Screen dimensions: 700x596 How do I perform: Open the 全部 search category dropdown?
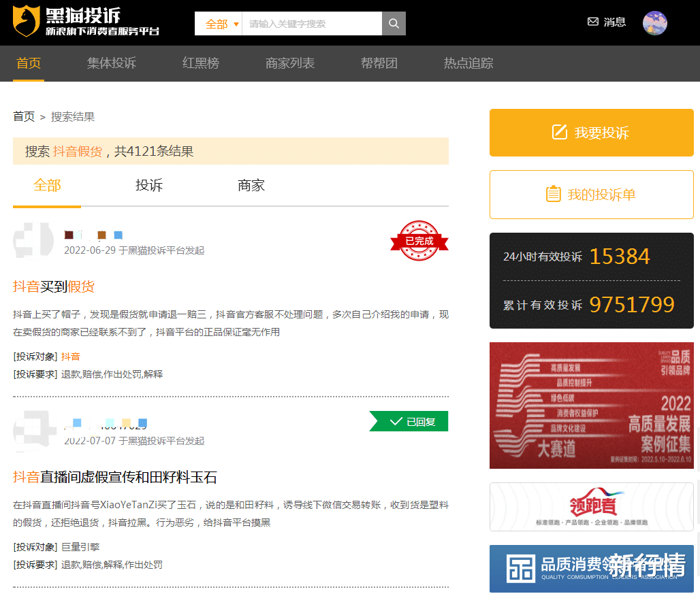[x=216, y=23]
